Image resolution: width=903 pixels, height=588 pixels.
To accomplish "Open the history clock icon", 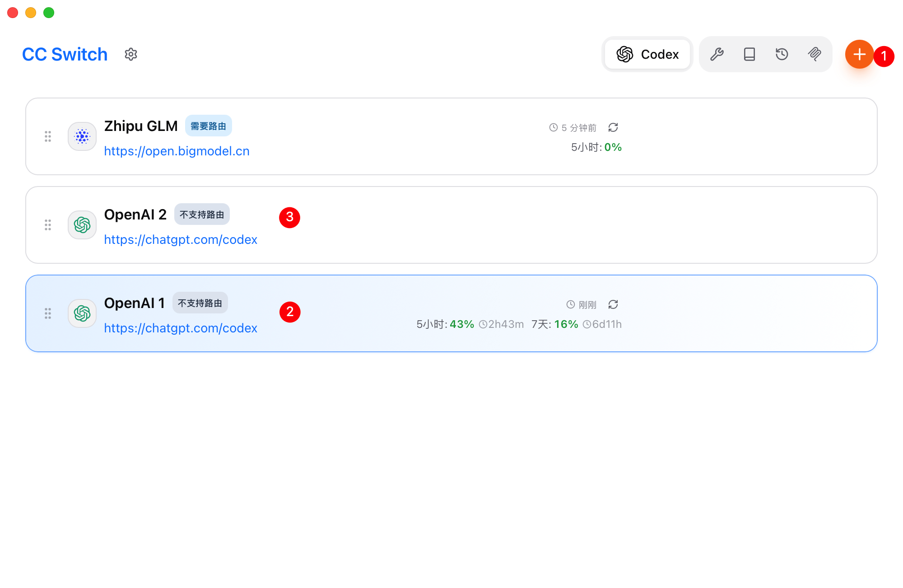I will (782, 54).
